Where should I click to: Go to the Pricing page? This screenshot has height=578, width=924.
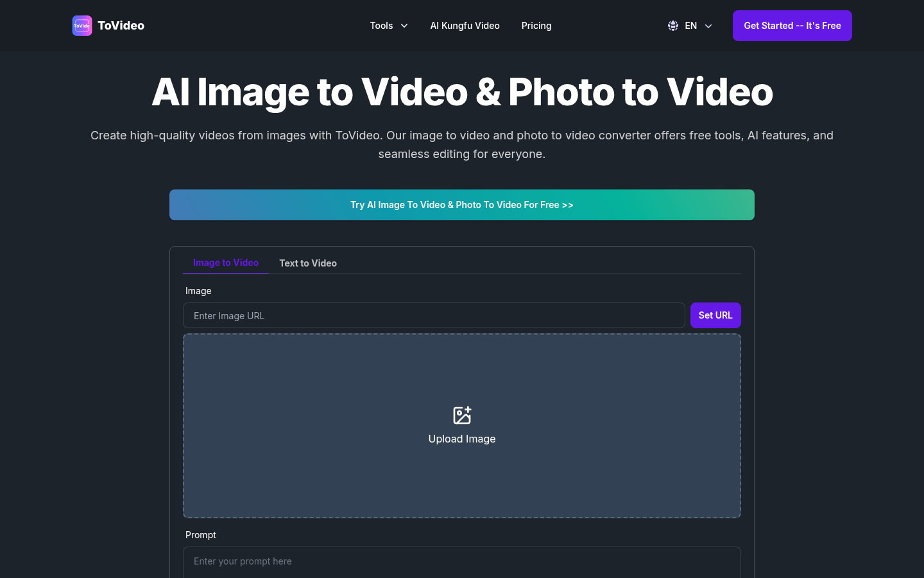point(536,26)
